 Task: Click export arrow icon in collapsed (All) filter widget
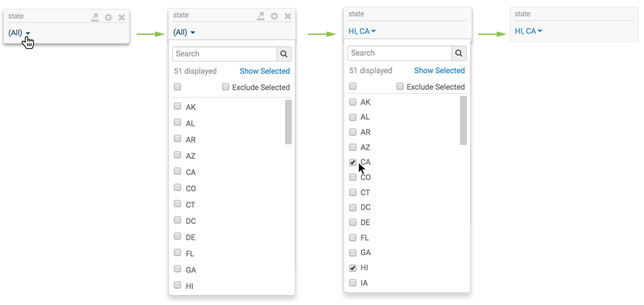pyautogui.click(x=95, y=18)
